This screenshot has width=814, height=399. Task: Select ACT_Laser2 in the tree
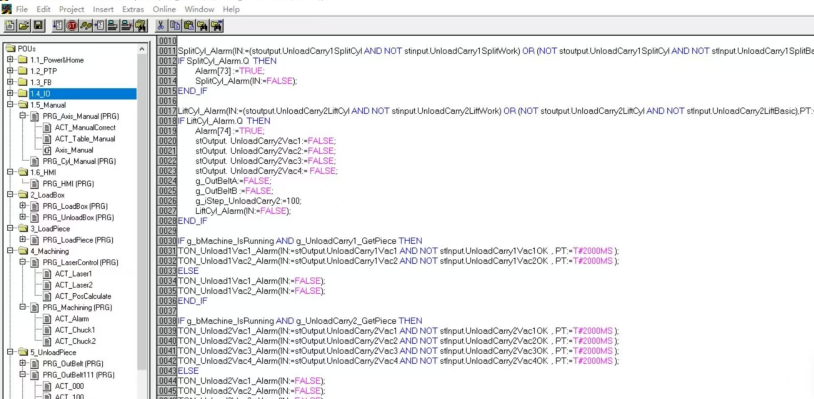click(74, 285)
